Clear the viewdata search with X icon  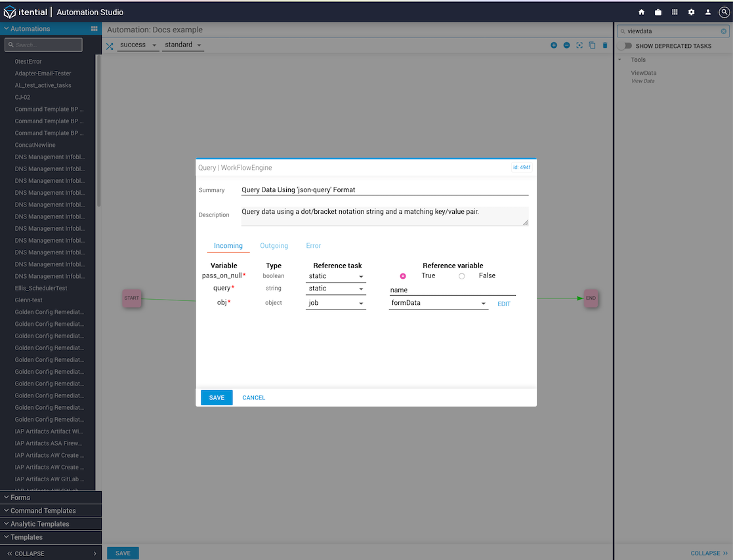click(x=724, y=31)
